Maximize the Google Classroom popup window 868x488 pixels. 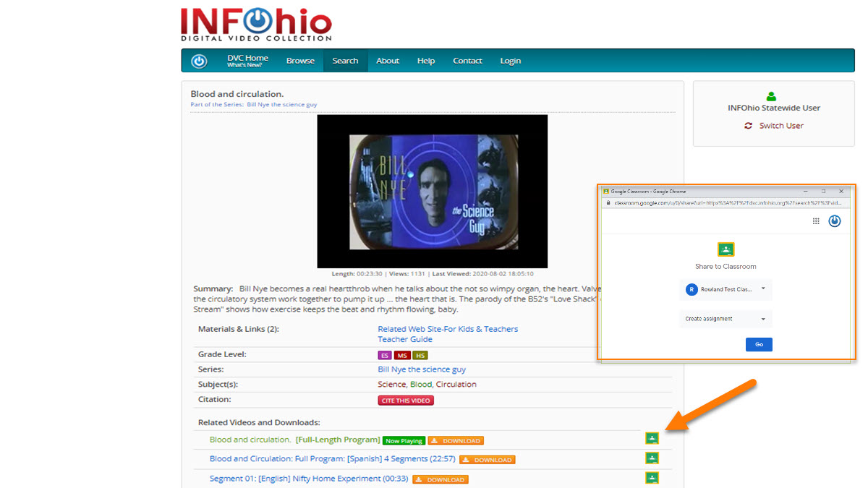[x=823, y=192]
